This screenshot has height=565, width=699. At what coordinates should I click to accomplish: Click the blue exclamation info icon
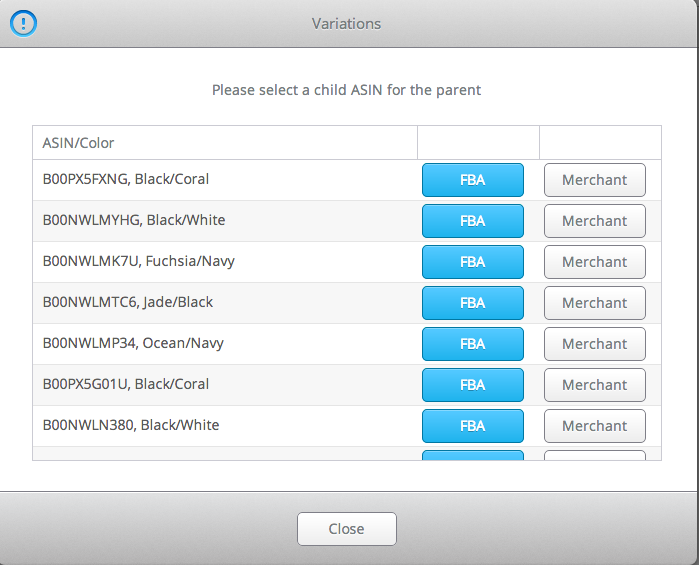(23, 23)
